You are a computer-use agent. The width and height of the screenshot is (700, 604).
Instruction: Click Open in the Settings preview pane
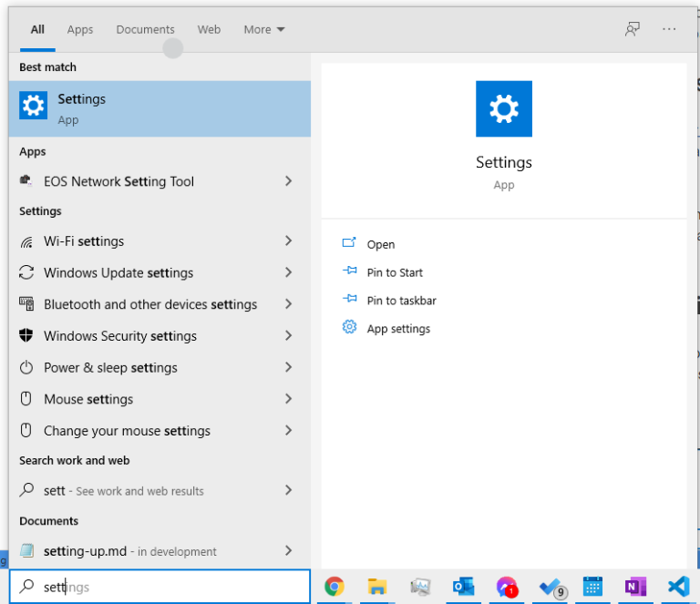point(380,244)
